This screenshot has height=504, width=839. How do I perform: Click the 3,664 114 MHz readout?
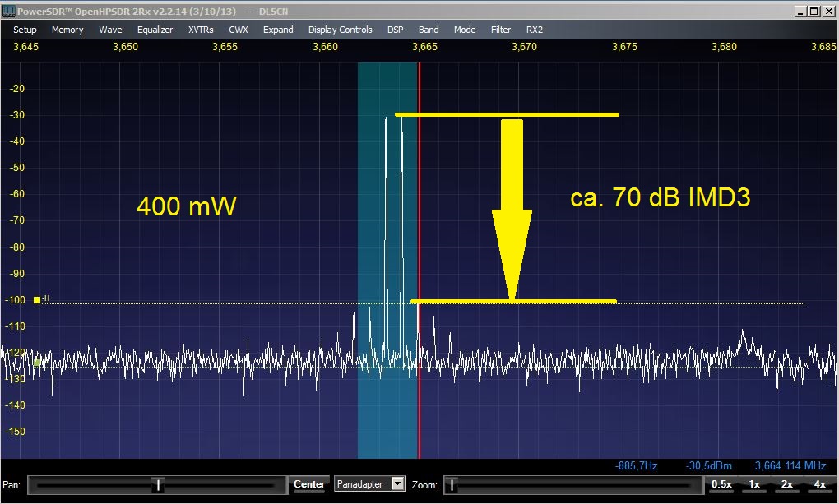[x=790, y=465]
